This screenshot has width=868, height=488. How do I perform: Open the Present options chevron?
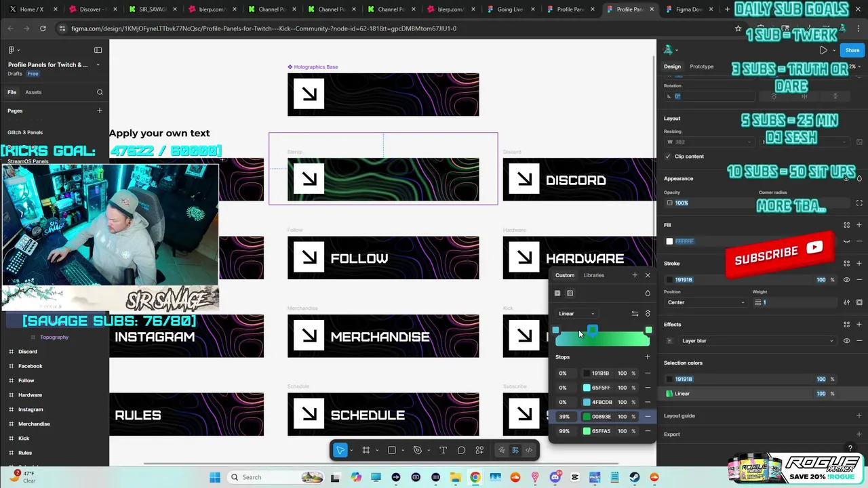click(x=833, y=50)
